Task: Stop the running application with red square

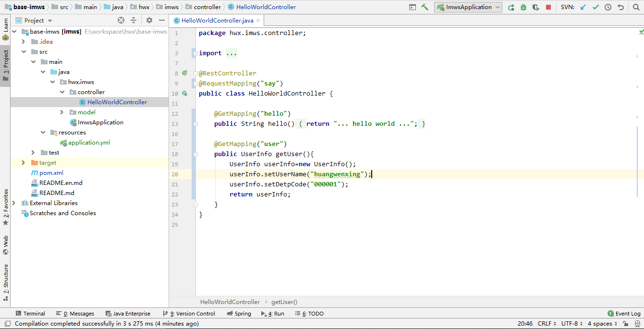Action: 548,7
